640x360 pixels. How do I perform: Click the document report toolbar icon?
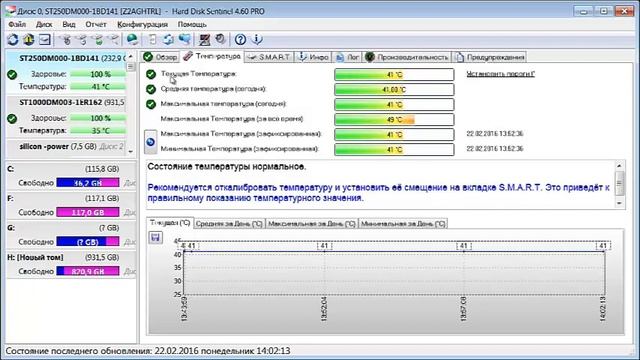click(x=152, y=40)
